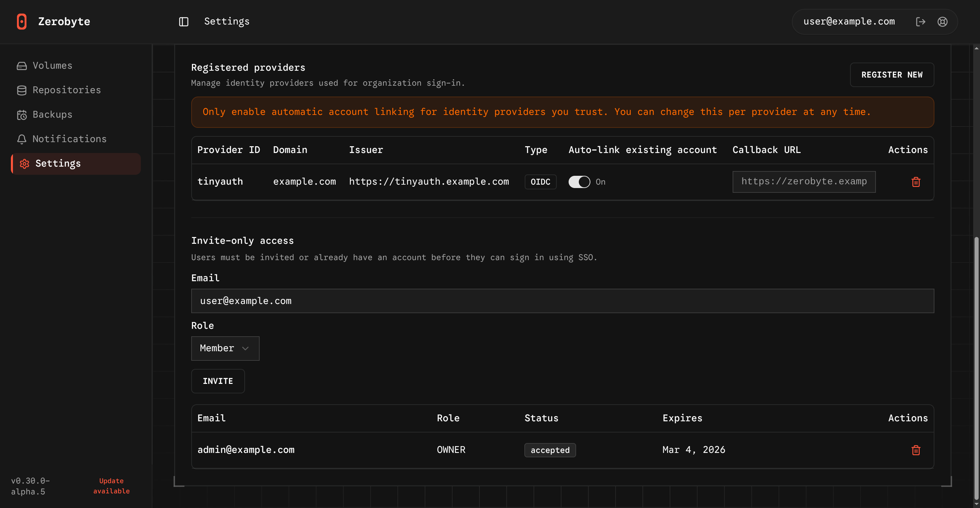
Task: Click the Backups calendar icon
Action: point(22,115)
